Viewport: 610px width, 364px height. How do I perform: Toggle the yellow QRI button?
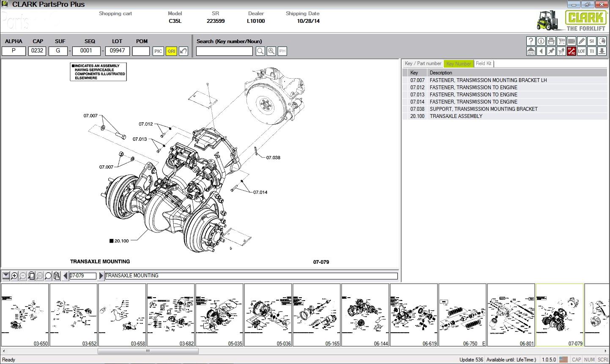tap(171, 51)
